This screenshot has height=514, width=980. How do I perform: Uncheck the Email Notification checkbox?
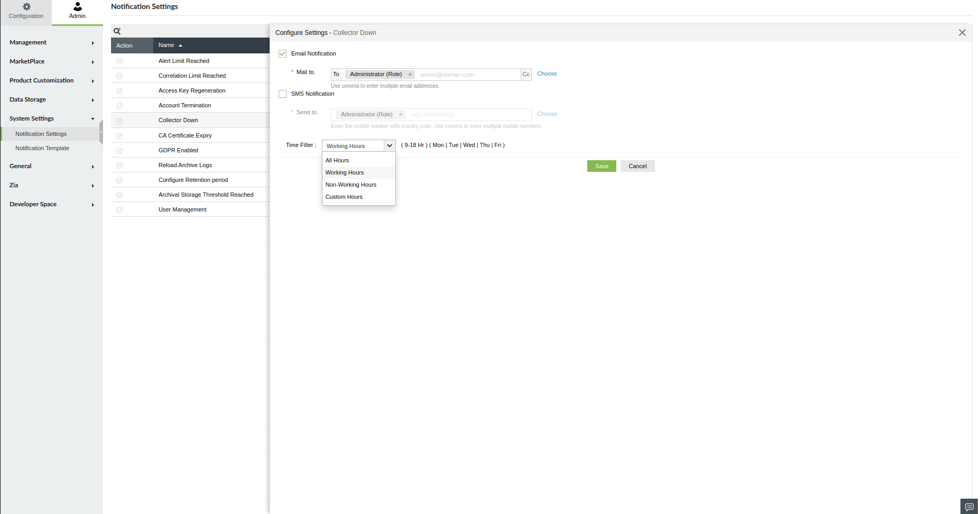point(283,53)
